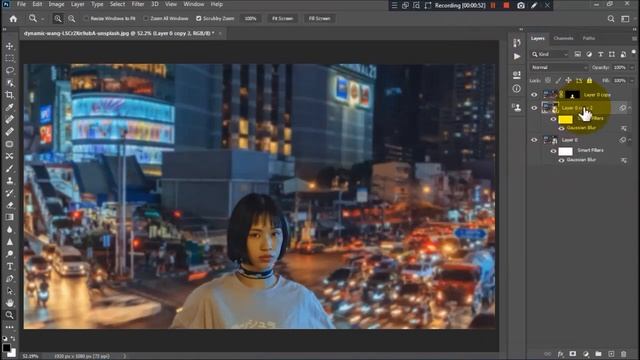The width and height of the screenshot is (640, 360).
Task: Go to the Home screen icon
Action: [x=13, y=19]
